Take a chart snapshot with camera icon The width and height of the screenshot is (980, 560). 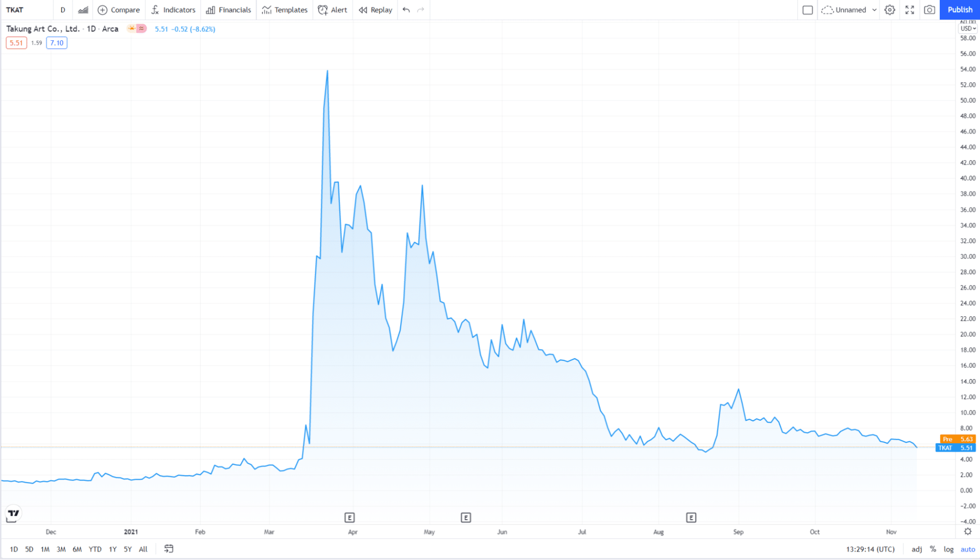(930, 10)
